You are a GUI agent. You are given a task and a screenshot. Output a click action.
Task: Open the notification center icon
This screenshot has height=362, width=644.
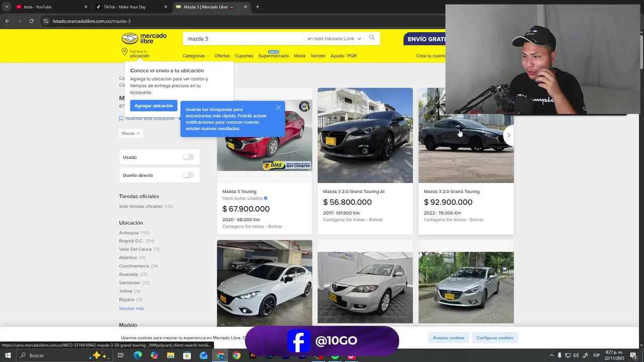(633, 355)
